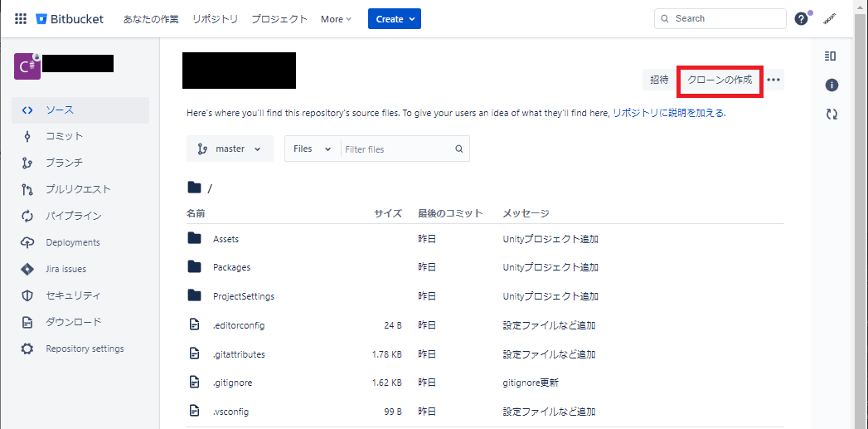Click the Deployments cloud upload icon
The height and width of the screenshot is (429, 868).
click(27, 243)
